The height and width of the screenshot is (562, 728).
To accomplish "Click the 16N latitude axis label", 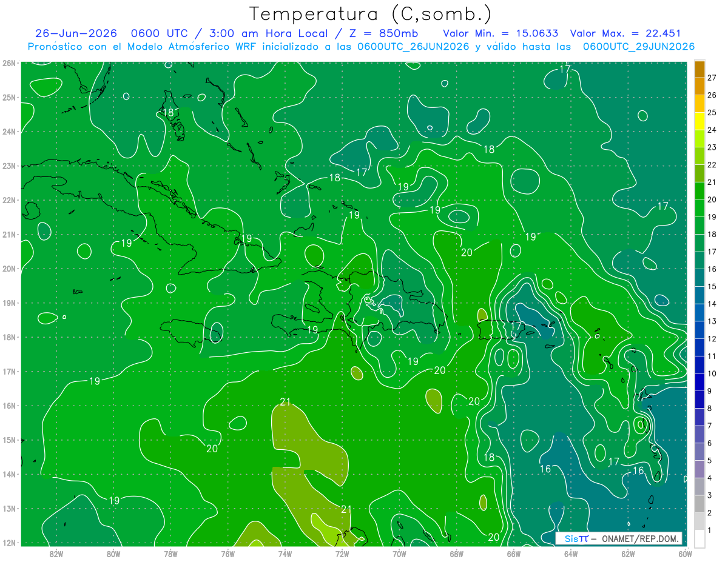I will coord(8,406).
